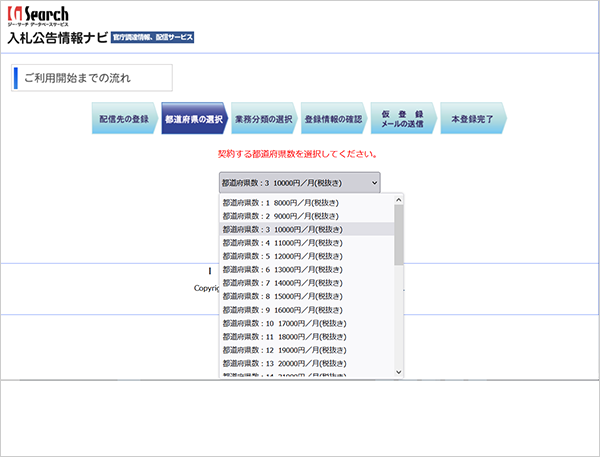Click the scrollbar up arrow in list
600x457 pixels.
pos(398,200)
